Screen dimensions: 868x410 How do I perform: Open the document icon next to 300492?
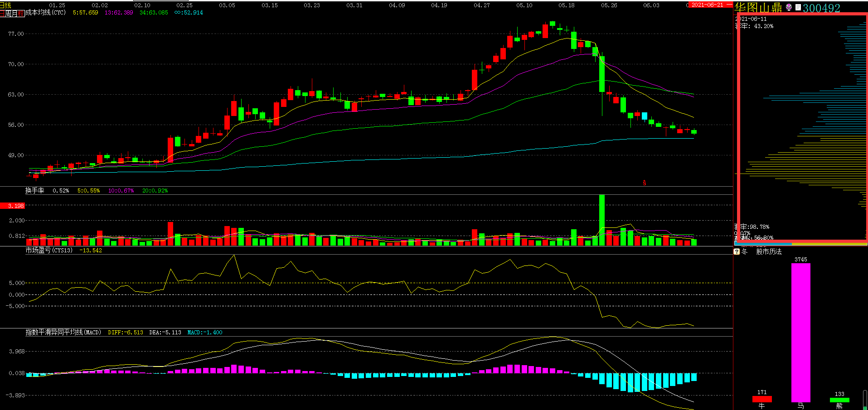click(x=798, y=7)
